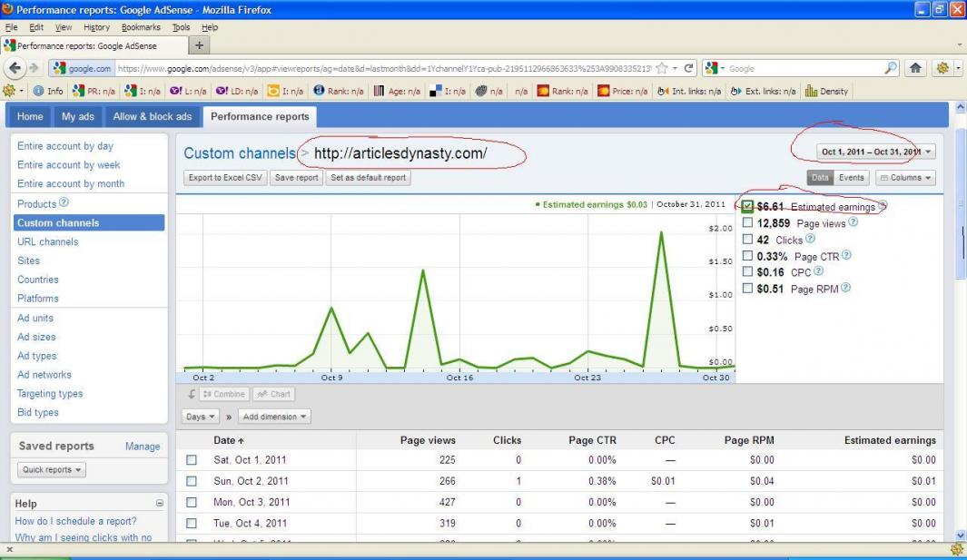Bookmark page with the star icon
This screenshot has height=560, width=967.
662,68
